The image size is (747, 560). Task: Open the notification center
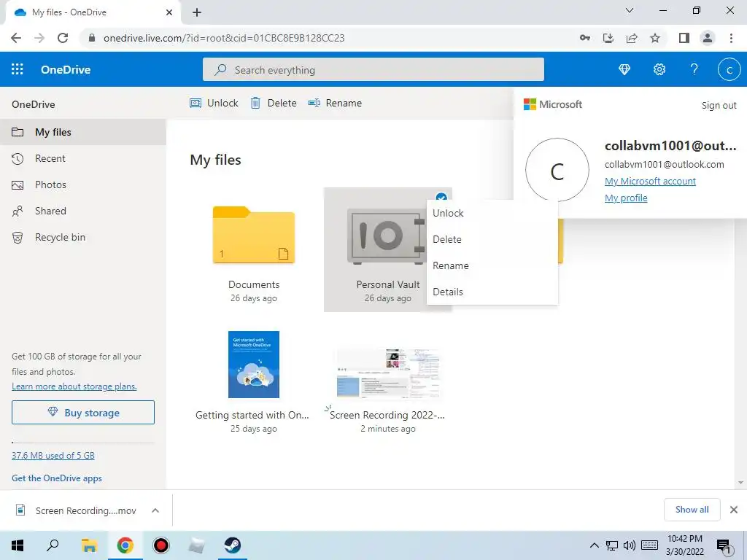[x=724, y=546]
